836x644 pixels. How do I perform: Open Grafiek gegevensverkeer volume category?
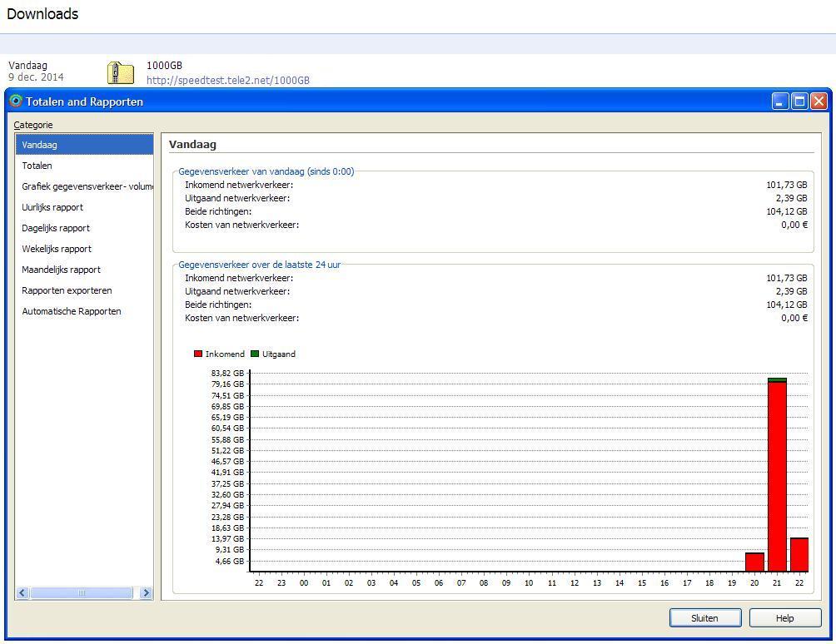click(87, 186)
